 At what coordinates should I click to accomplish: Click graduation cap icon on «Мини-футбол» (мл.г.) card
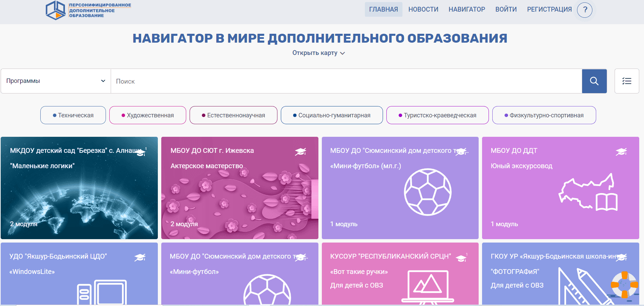[461, 151]
